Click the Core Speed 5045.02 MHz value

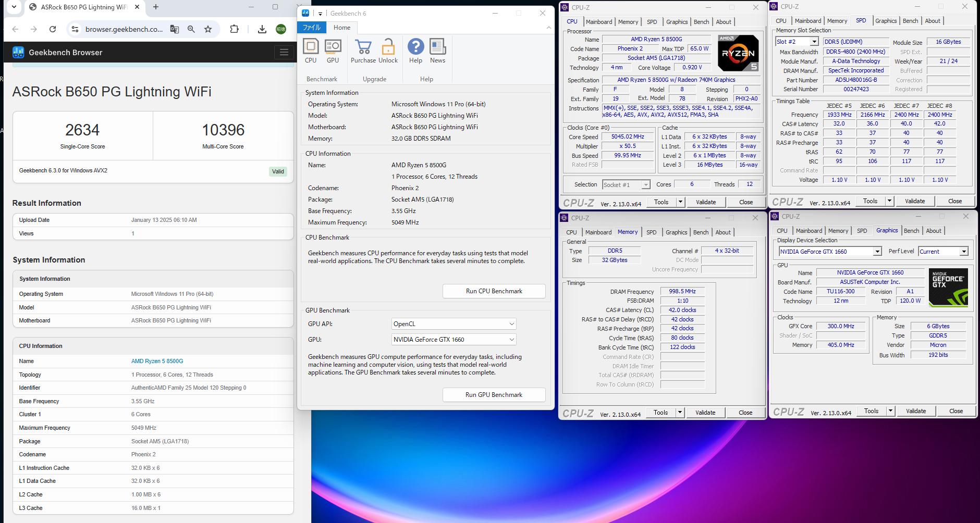(628, 137)
